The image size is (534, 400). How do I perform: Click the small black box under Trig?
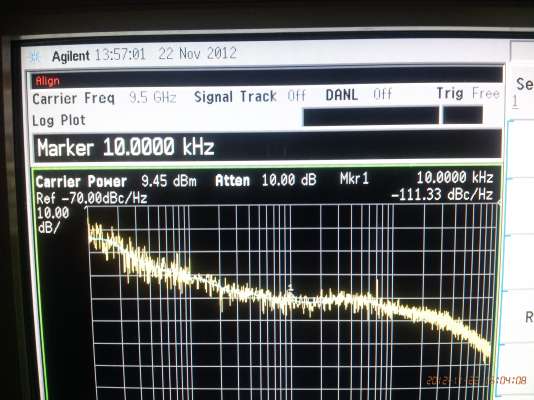(x=463, y=115)
